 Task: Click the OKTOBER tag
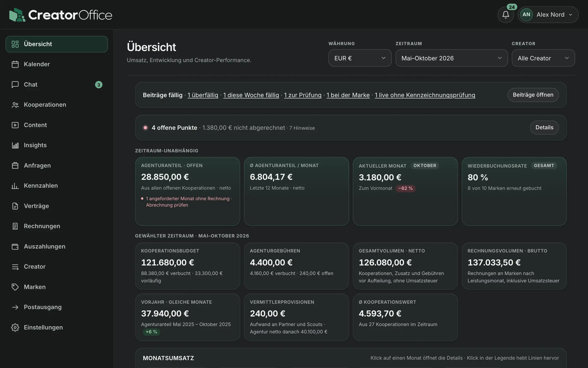click(425, 166)
